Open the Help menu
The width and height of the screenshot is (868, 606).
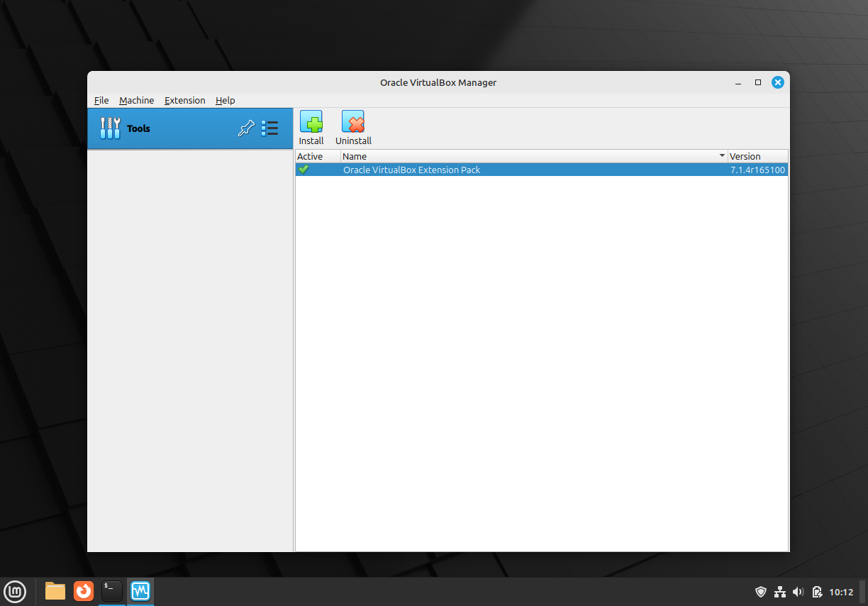point(226,100)
